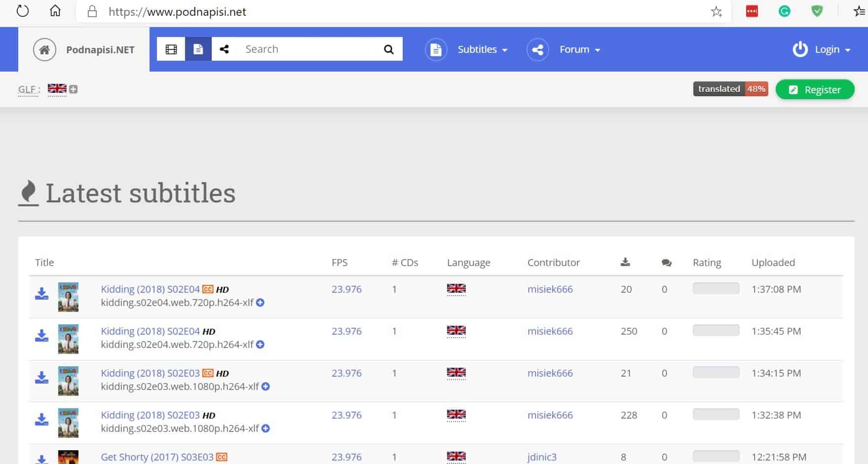Click the green Register button

[x=815, y=89]
